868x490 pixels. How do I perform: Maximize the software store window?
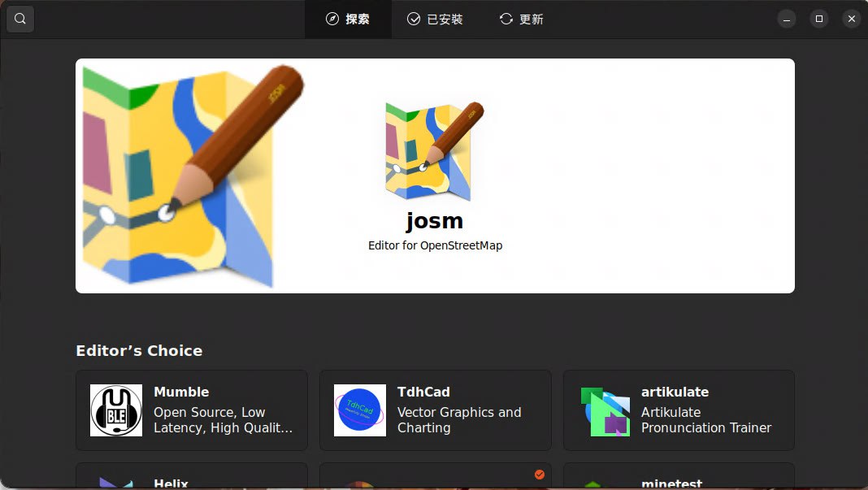click(x=818, y=19)
